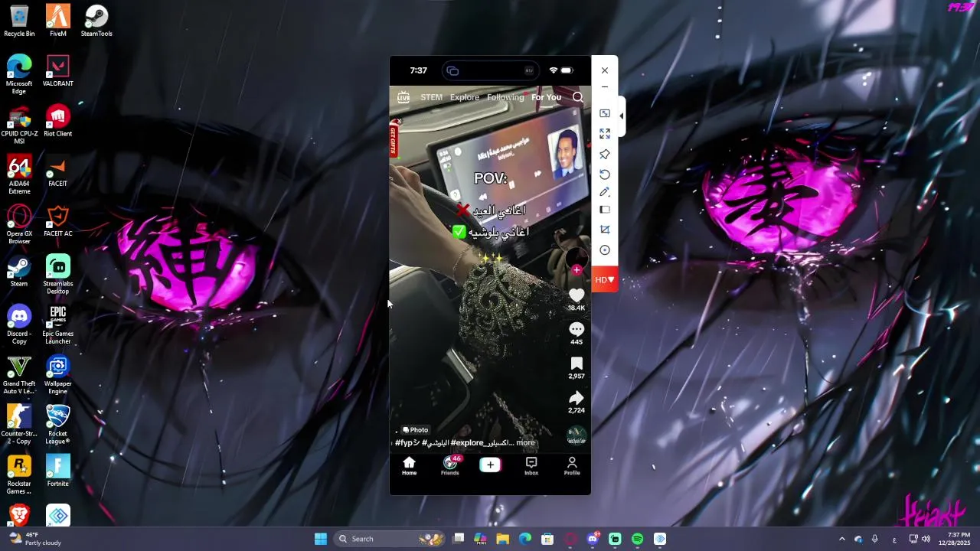Open File Explorer from the taskbar
The height and width of the screenshot is (551, 980).
tap(503, 539)
